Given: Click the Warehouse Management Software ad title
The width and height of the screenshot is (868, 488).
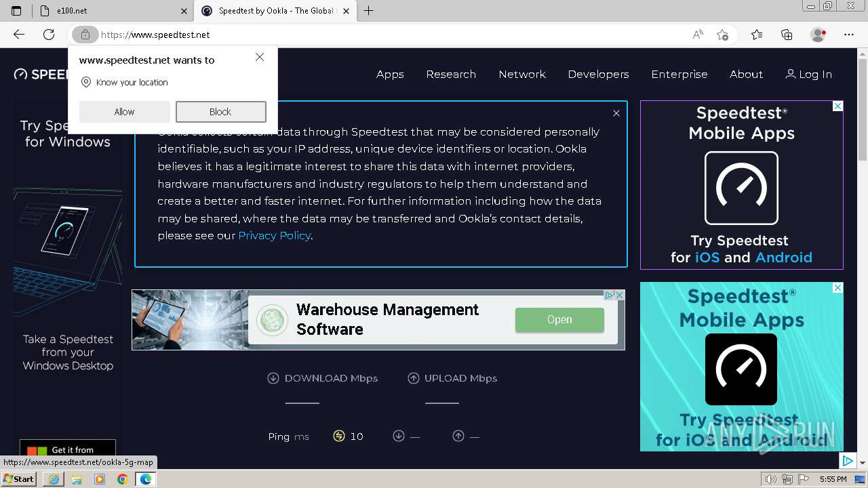Looking at the screenshot, I should point(387,319).
